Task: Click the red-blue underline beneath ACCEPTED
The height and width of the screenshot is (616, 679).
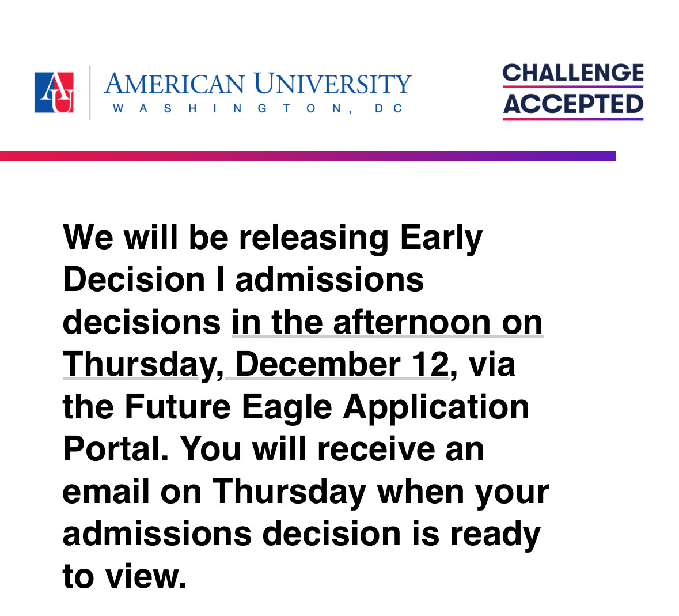Action: (573, 119)
